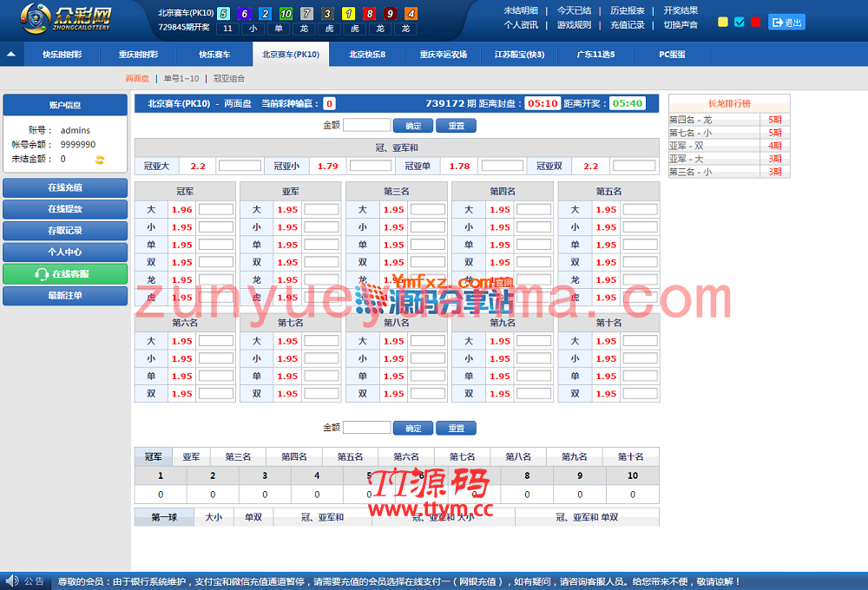Open 未结明细 link
Viewport: 868px width, 590px height.
[x=520, y=10]
